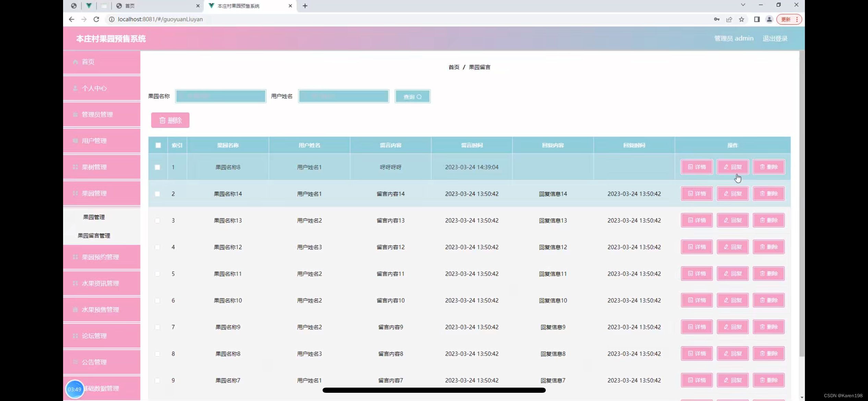Screen dimensions: 868x401
Task: Open 首页 in the sidebar
Action: (x=101, y=62)
